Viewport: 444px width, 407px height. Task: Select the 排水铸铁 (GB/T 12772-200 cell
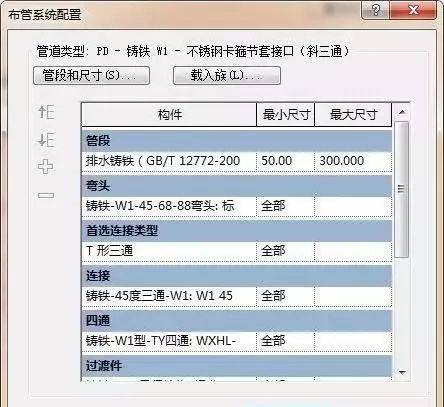point(169,161)
